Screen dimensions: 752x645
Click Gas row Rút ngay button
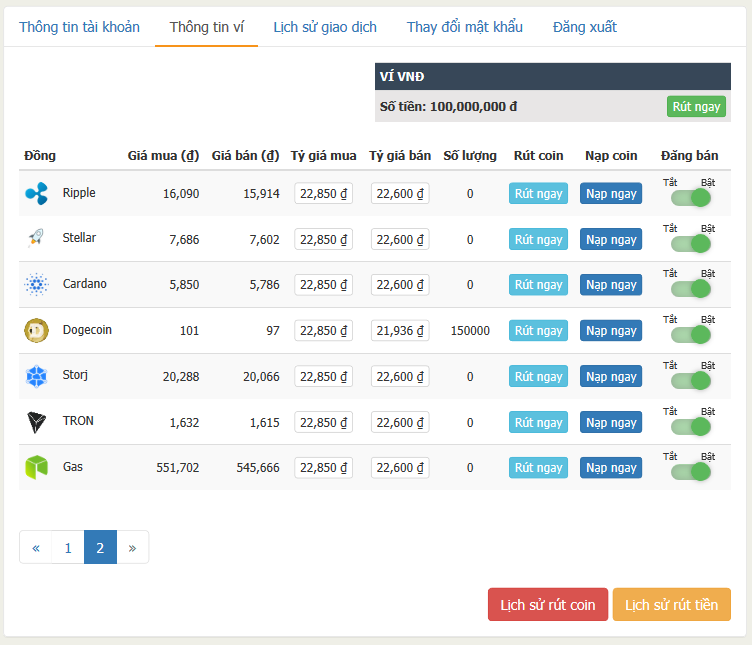pos(538,468)
